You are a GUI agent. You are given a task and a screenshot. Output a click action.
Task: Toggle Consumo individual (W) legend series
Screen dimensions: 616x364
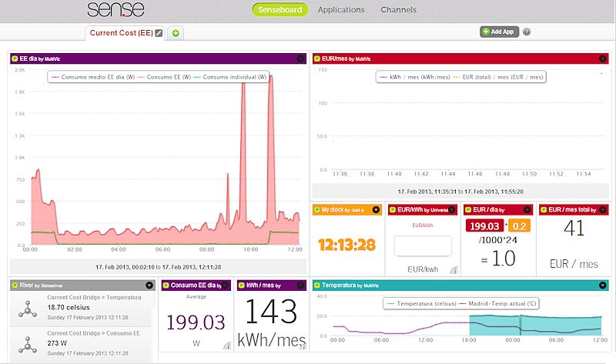(x=229, y=77)
